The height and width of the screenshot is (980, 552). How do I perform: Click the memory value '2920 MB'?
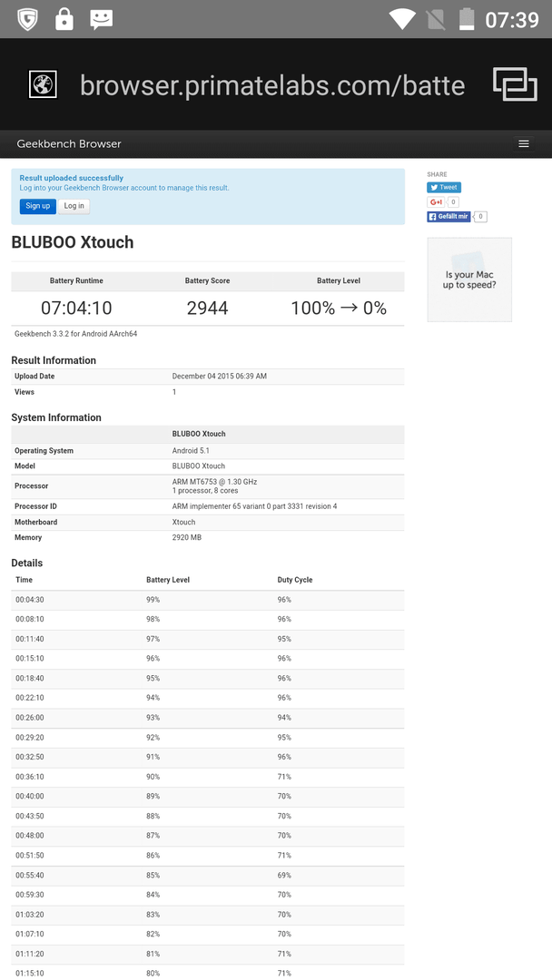(186, 537)
